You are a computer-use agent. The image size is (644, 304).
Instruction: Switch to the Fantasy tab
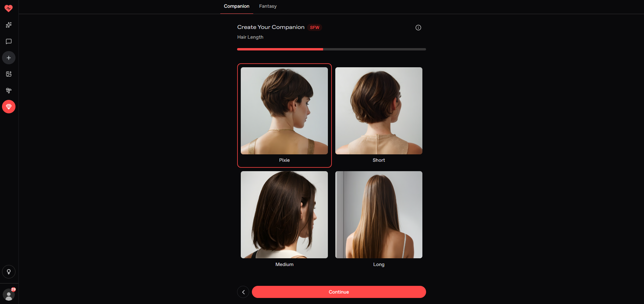tap(268, 6)
